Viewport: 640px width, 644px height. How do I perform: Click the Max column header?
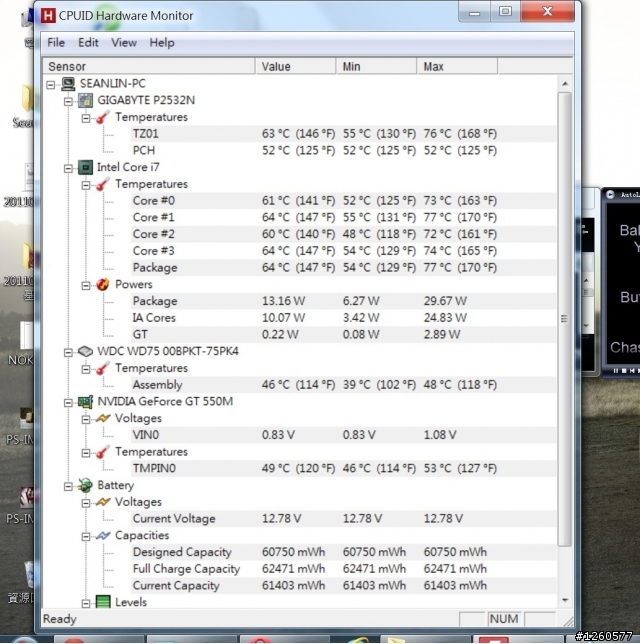[457, 67]
